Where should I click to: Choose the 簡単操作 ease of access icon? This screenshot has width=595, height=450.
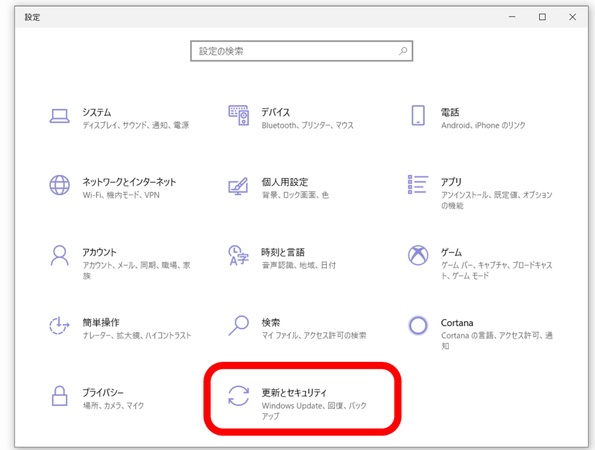(59, 326)
